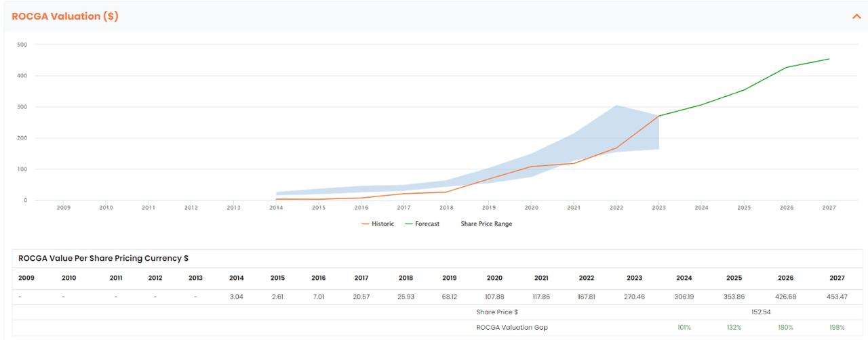This screenshot has height=340, width=868.
Task: Click the ROCGA Valuation ($) heading
Action: [x=65, y=16]
